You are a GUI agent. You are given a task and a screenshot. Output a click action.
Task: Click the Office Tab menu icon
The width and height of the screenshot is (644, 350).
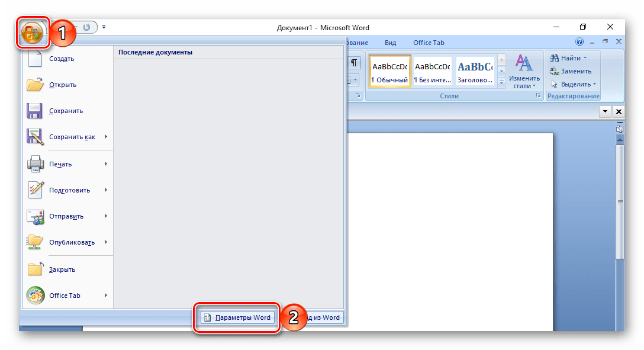click(36, 296)
